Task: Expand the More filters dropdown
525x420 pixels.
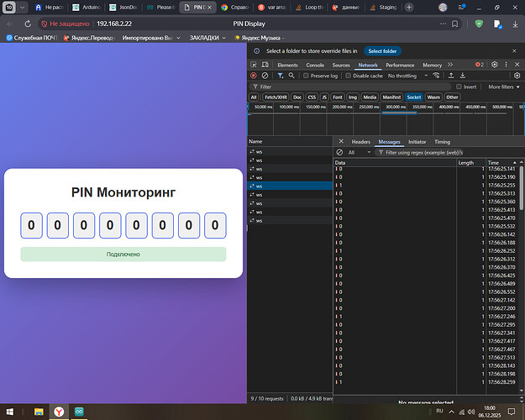Action: pos(506,87)
